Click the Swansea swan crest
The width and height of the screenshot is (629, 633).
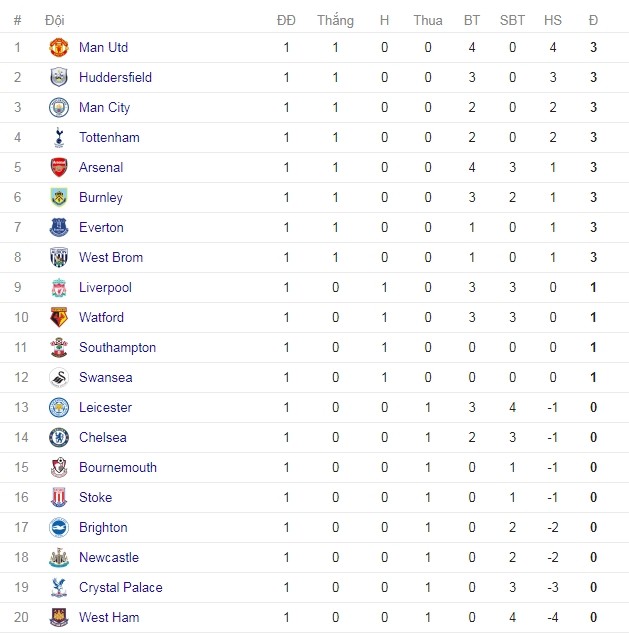[x=59, y=377]
